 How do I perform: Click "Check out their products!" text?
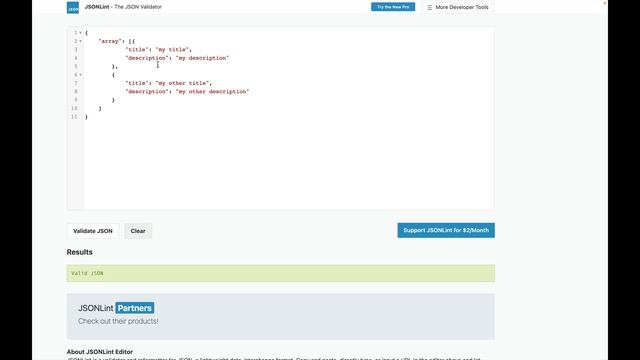[x=118, y=321]
